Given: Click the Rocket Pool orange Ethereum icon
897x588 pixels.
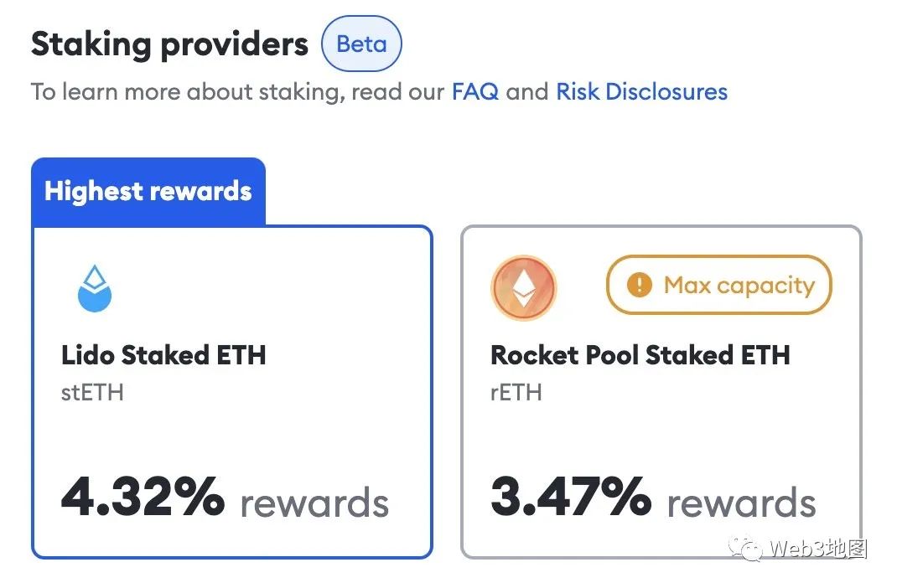Looking at the screenshot, I should click(523, 288).
